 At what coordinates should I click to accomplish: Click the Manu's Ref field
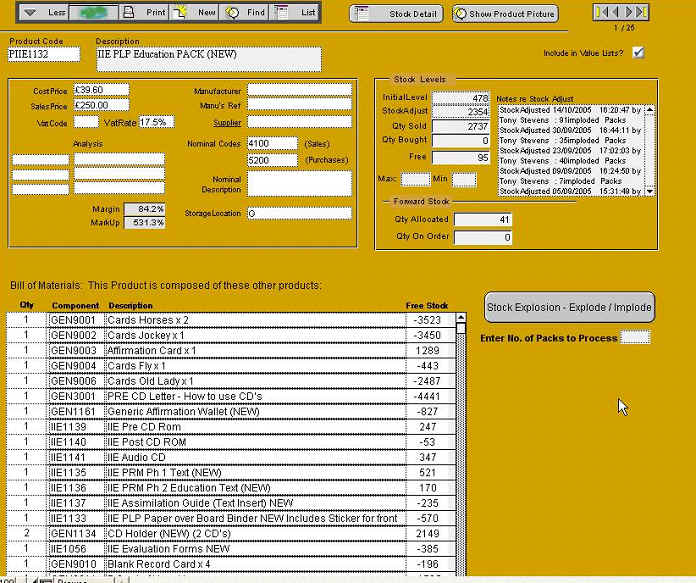300,105
